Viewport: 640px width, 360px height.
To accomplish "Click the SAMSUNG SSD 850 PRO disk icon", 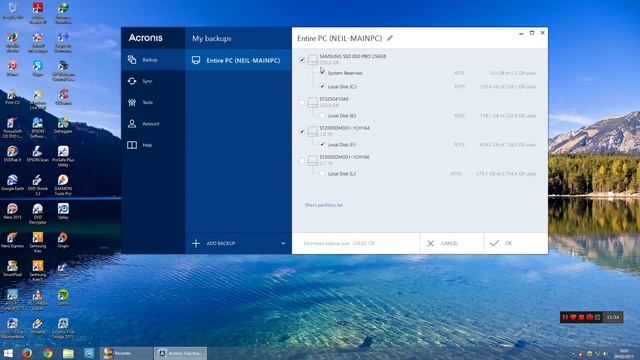I will click(313, 60).
